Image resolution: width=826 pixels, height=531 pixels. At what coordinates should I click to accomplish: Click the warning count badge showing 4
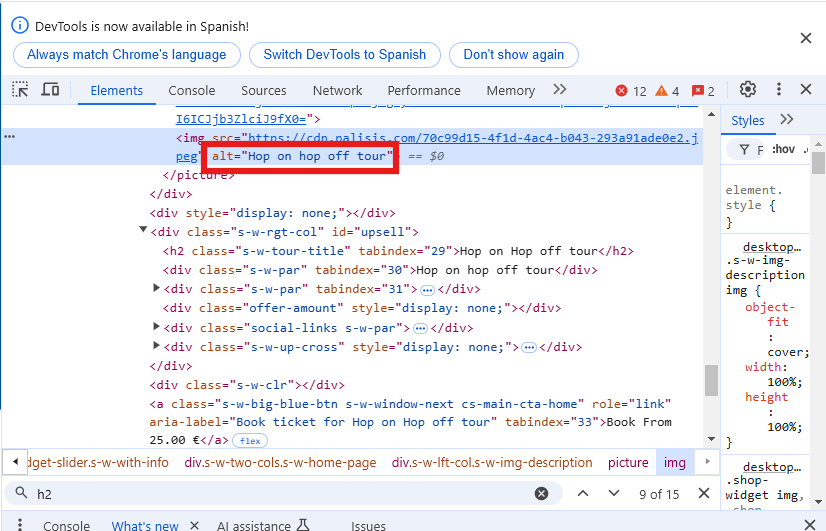(667, 91)
